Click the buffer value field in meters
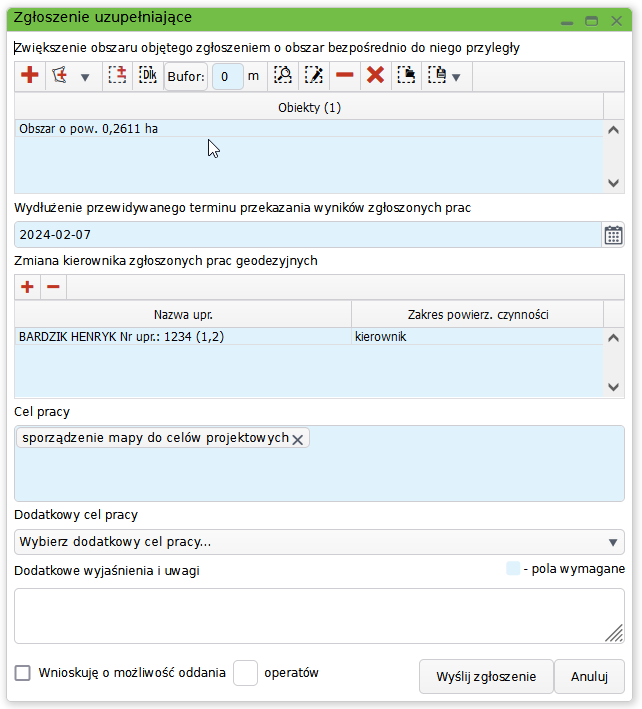 click(227, 76)
